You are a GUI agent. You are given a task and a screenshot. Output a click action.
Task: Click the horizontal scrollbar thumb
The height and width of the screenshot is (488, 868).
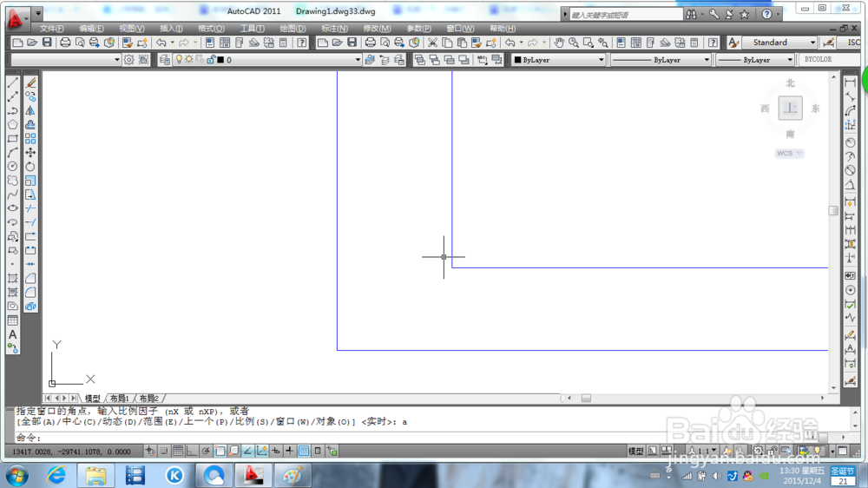[x=586, y=398]
